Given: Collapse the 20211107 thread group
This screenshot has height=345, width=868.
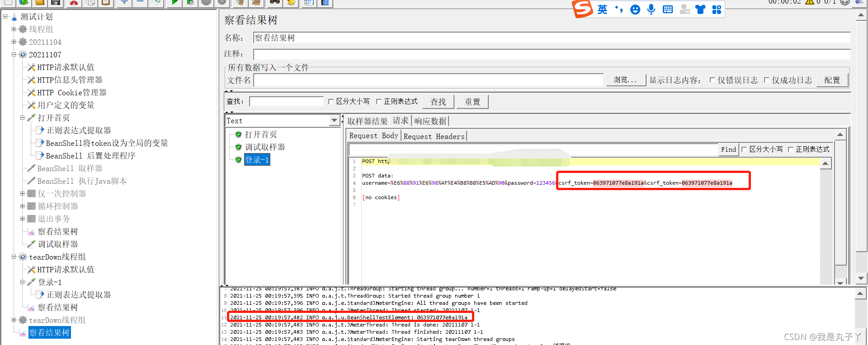Looking at the screenshot, I should coord(14,55).
